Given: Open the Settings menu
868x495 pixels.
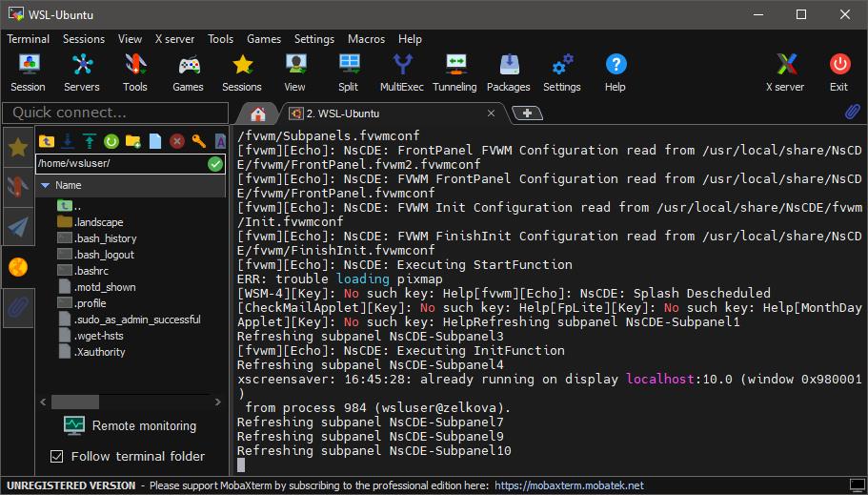Looking at the screenshot, I should 314,39.
